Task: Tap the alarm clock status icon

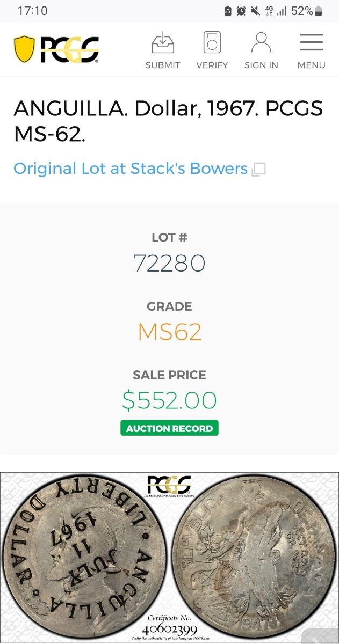Action: tap(241, 11)
